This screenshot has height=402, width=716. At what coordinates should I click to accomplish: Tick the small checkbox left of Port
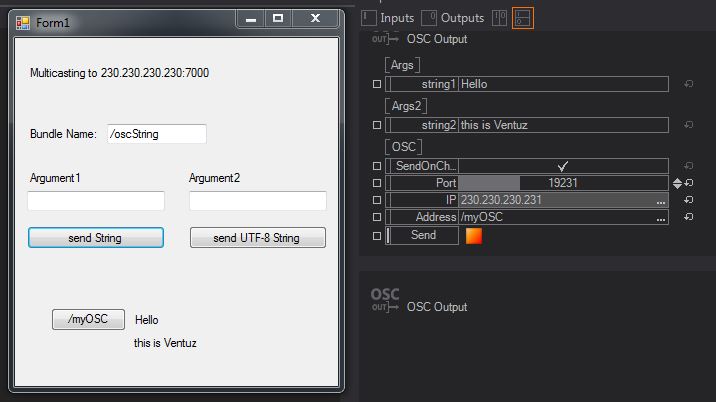pos(376,183)
